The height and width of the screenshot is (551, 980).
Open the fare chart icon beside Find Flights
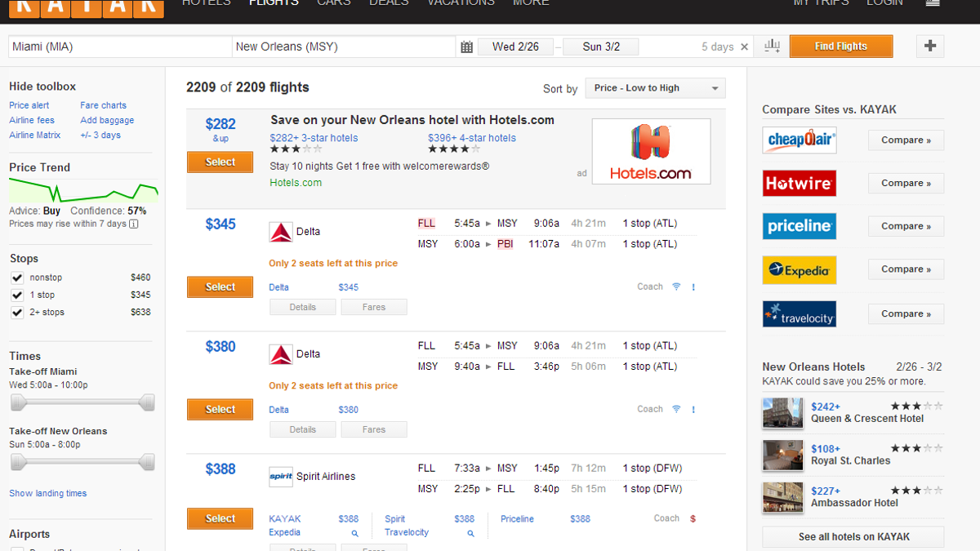pyautogui.click(x=772, y=47)
